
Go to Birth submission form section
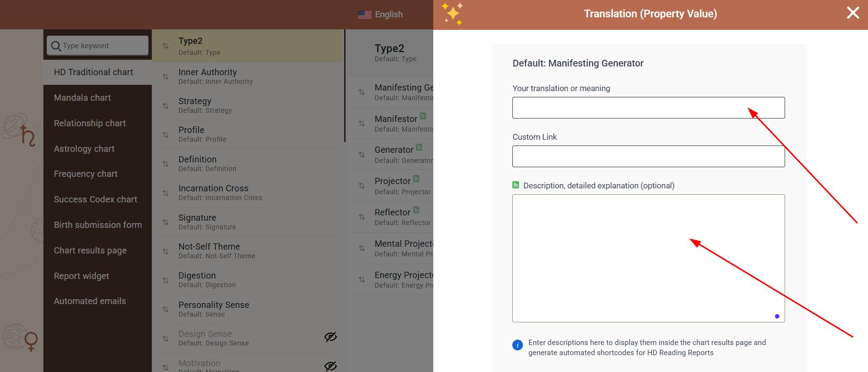(97, 225)
